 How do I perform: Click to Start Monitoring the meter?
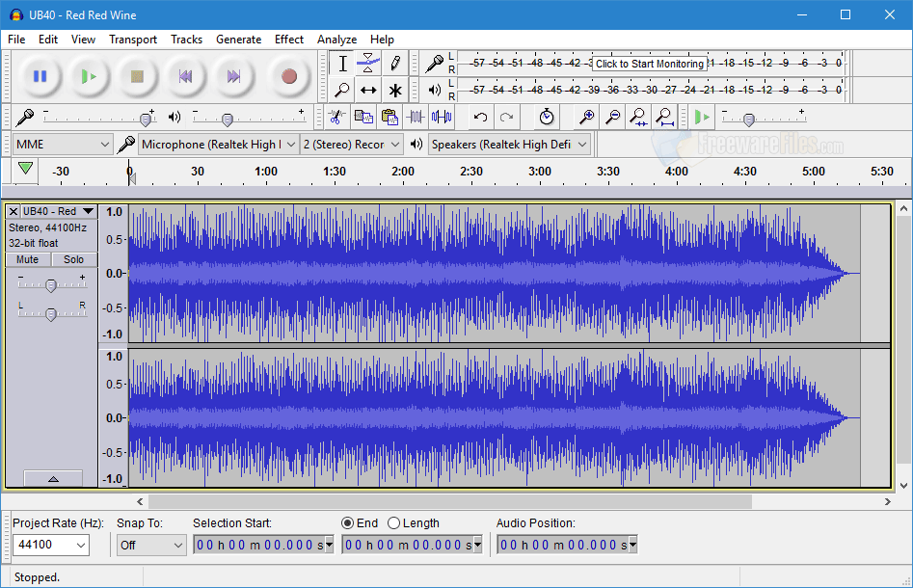pyautogui.click(x=648, y=63)
